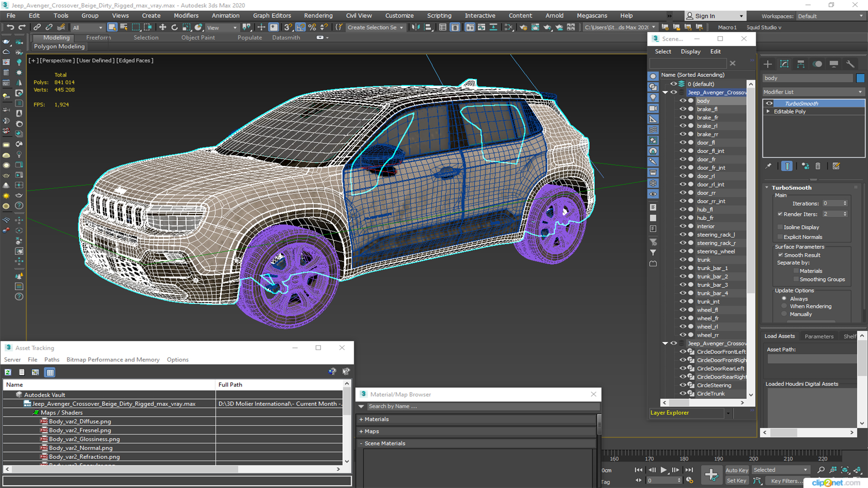This screenshot has width=868, height=488.
Task: Expand the Editable Poly stack entry
Action: click(768, 112)
